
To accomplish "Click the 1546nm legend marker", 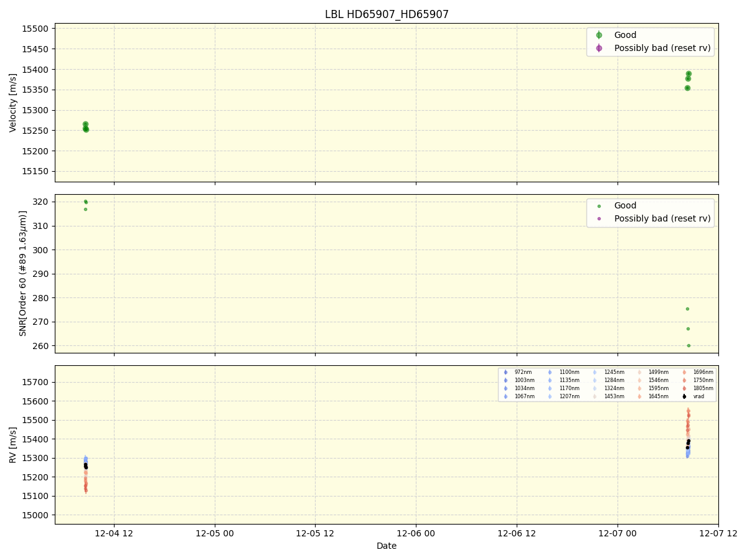I will (x=639, y=380).
